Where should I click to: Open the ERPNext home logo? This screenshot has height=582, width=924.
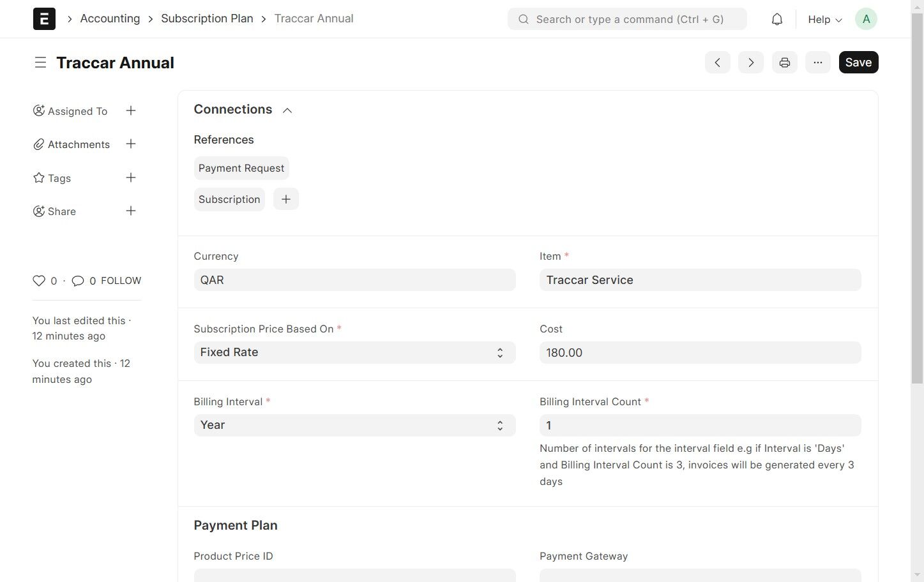(x=44, y=19)
